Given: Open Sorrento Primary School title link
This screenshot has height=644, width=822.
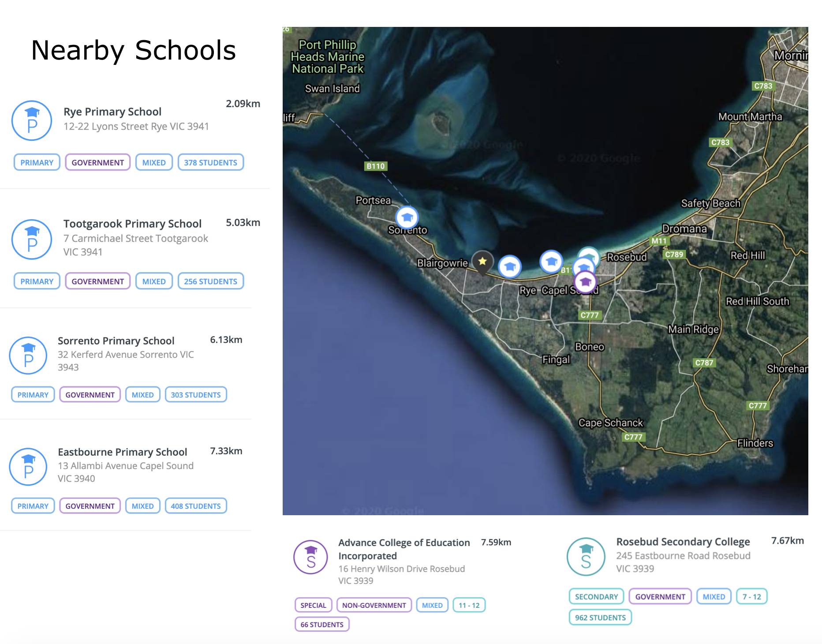Looking at the screenshot, I should pyautogui.click(x=116, y=341).
